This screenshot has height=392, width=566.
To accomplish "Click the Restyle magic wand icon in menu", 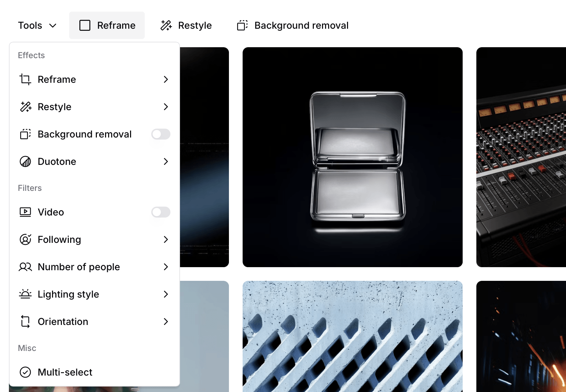I will (x=25, y=107).
